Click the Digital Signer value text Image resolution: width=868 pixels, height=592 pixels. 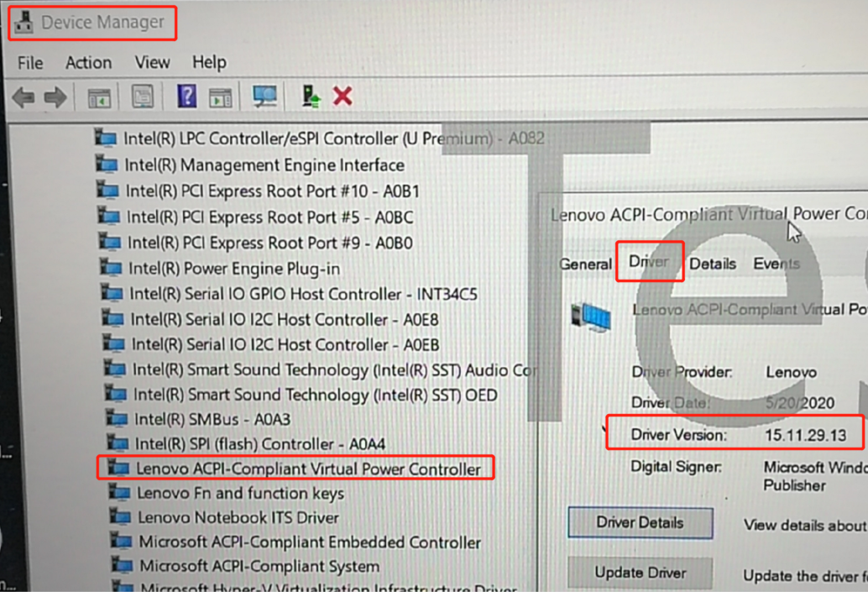[x=815, y=476]
